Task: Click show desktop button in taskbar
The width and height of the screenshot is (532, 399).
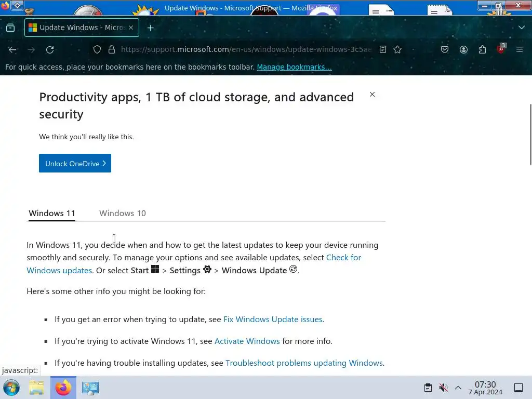Action: 518,388
